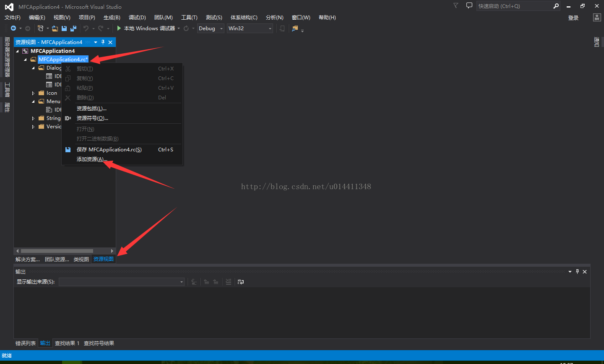Click the account avatar icon beside 登录

(x=597, y=17)
